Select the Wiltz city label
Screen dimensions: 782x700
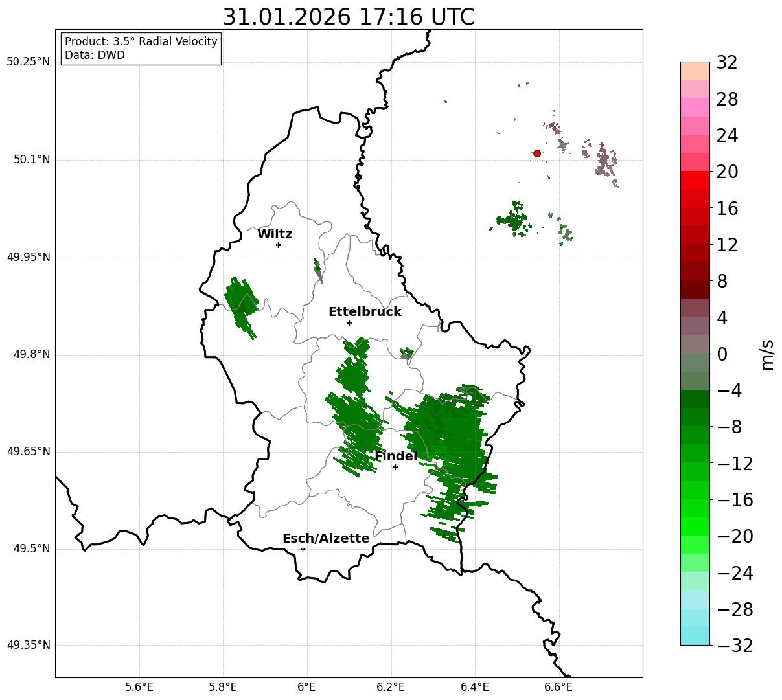[x=275, y=234]
